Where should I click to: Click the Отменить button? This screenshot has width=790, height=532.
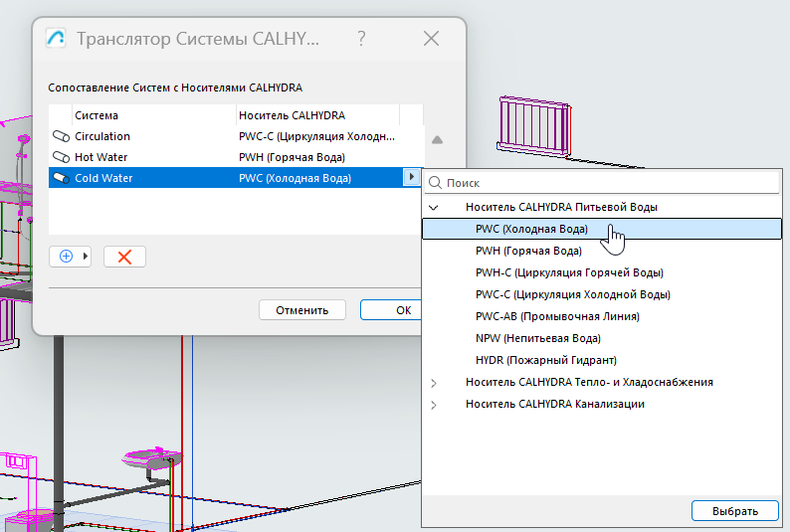coord(302,310)
